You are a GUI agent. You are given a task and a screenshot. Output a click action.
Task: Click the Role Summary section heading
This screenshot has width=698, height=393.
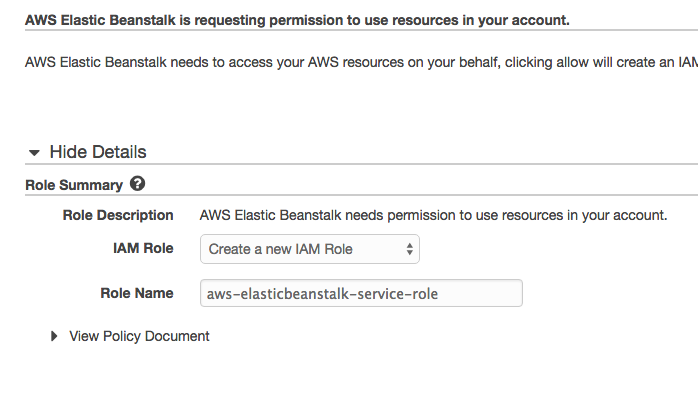(74, 185)
